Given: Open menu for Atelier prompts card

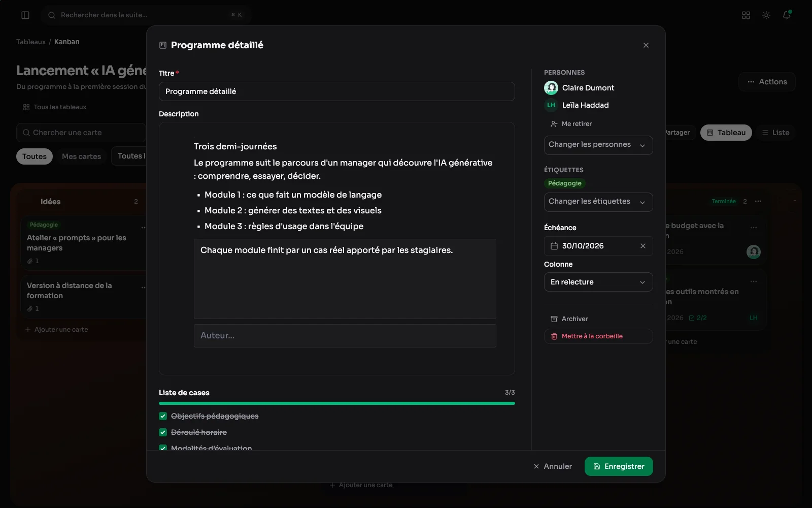Looking at the screenshot, I should tap(143, 228).
